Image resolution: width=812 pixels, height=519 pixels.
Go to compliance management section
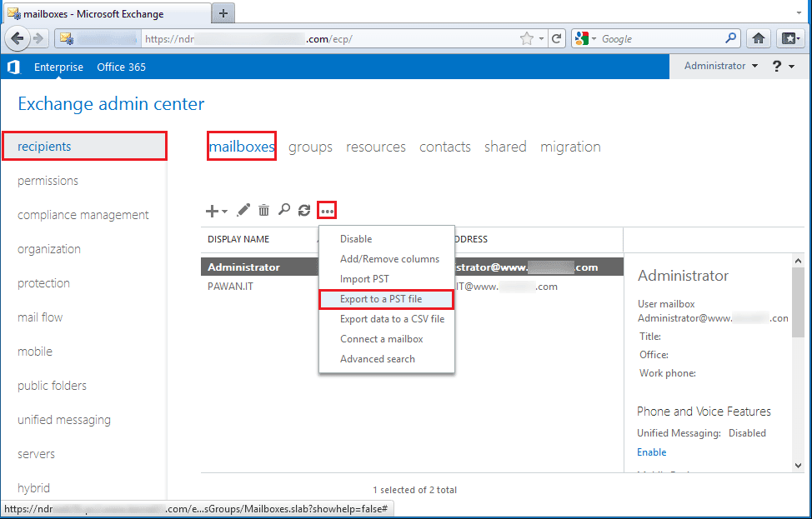point(83,215)
